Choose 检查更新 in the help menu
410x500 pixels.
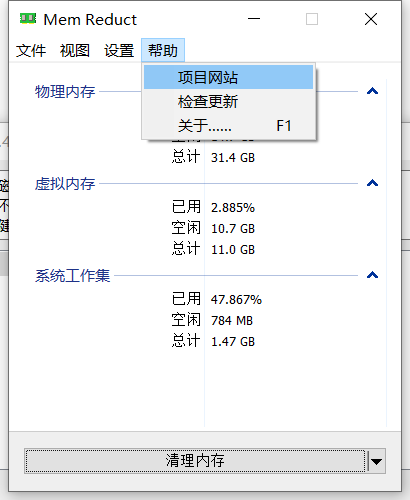229,101
